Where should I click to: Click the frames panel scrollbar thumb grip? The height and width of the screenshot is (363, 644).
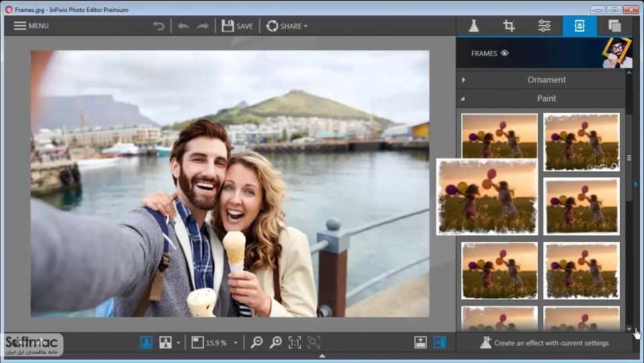[629, 158]
